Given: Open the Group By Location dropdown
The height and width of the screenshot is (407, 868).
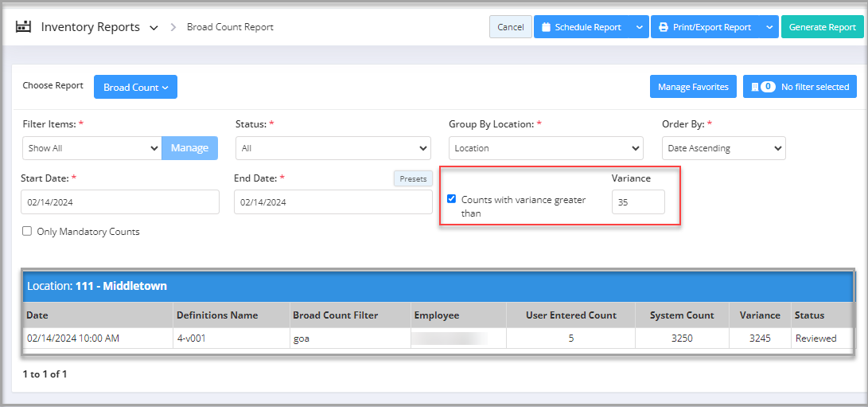Looking at the screenshot, I should point(545,148).
